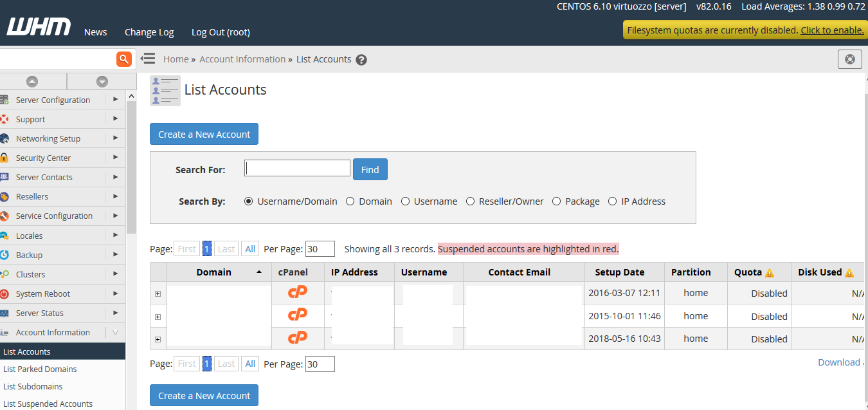Click the Search For text field

click(x=297, y=169)
